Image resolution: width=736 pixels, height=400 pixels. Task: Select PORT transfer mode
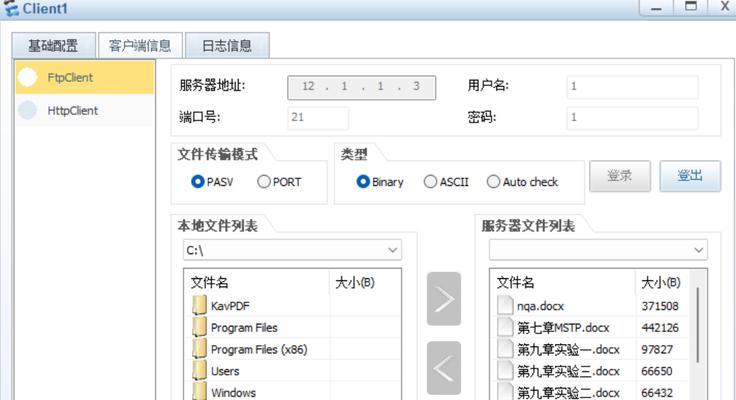(x=264, y=182)
